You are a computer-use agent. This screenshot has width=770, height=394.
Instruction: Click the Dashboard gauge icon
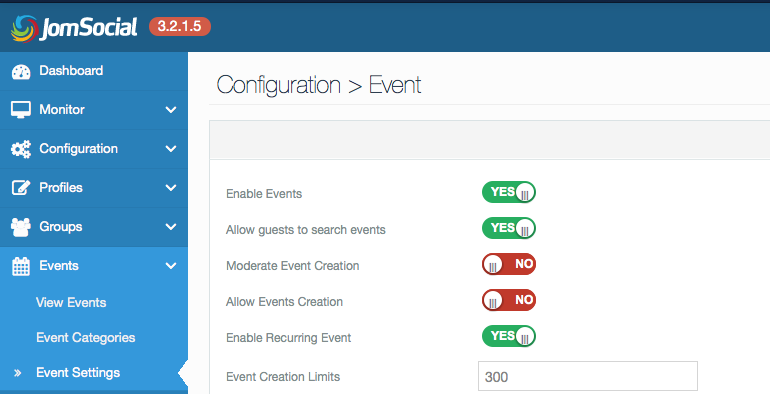(21, 72)
